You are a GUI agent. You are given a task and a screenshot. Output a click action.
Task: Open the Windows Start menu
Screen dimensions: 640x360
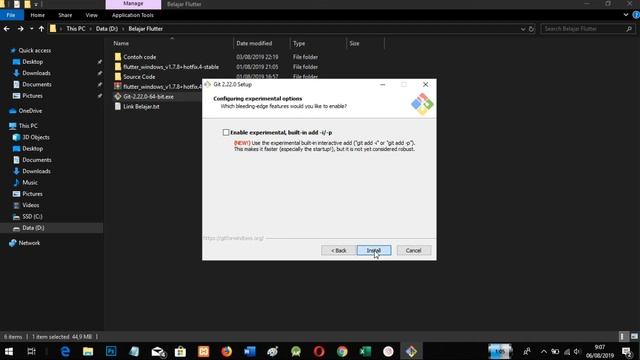(9, 351)
